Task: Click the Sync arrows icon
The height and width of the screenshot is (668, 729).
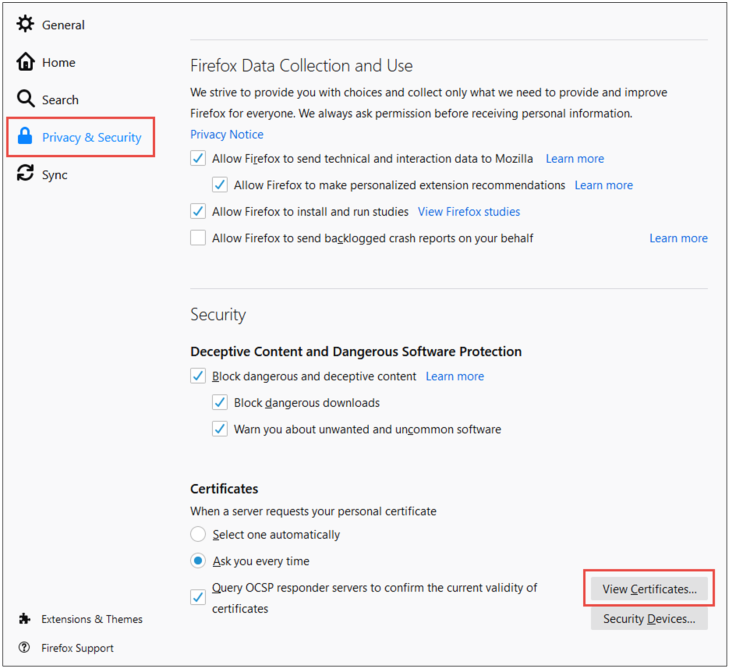Action: tap(25, 174)
